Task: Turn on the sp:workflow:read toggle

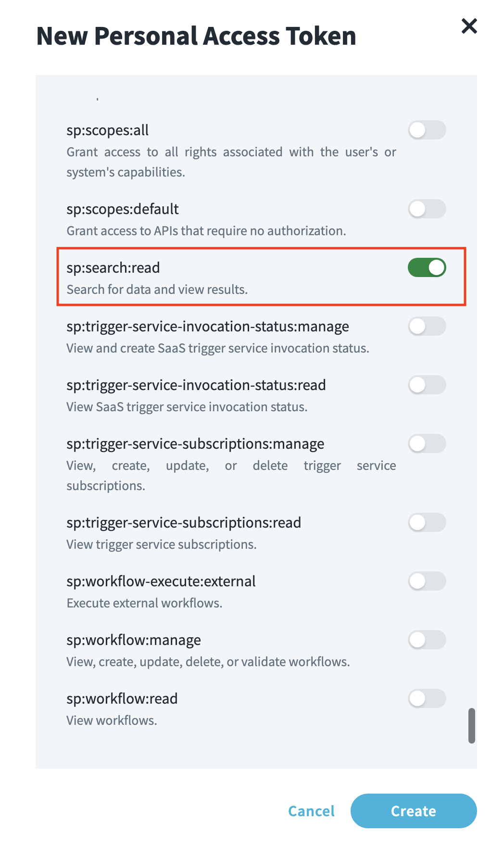Action: pos(427,698)
